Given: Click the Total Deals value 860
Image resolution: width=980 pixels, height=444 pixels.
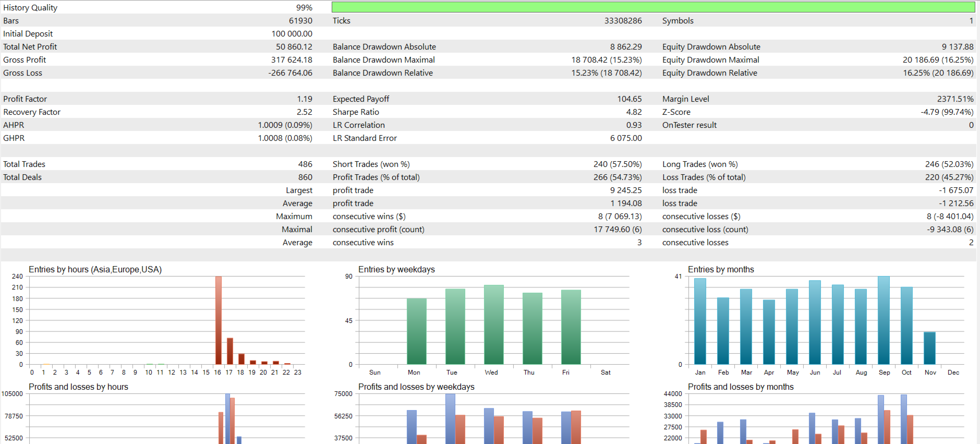Looking at the screenshot, I should (305, 177).
